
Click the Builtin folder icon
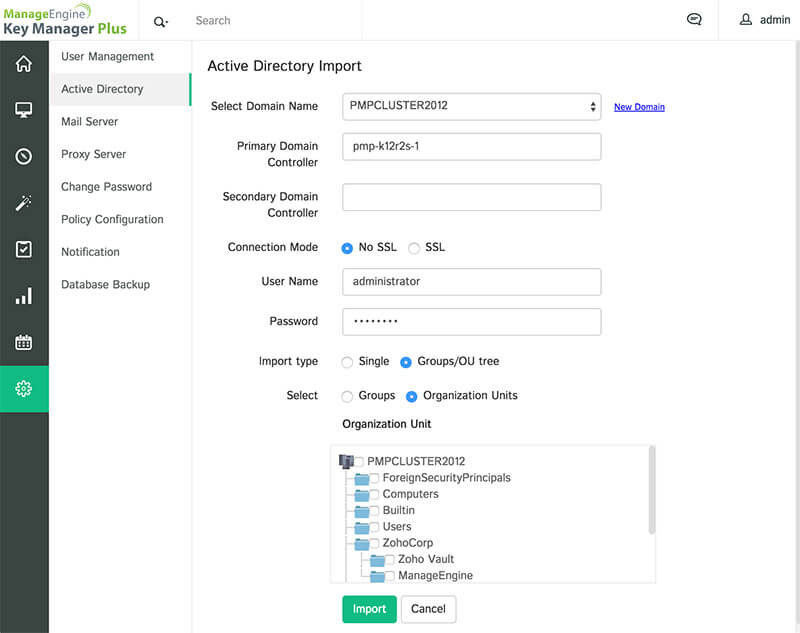point(362,511)
